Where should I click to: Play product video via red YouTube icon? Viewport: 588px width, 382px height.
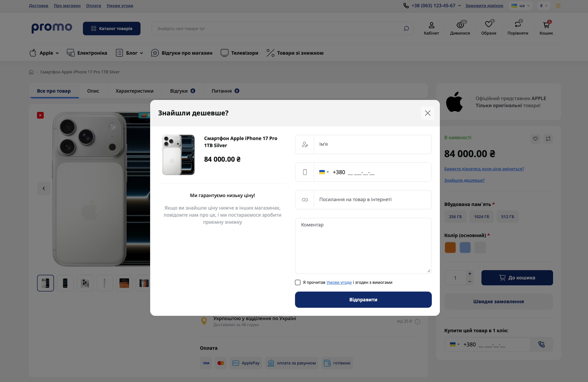pos(40,115)
